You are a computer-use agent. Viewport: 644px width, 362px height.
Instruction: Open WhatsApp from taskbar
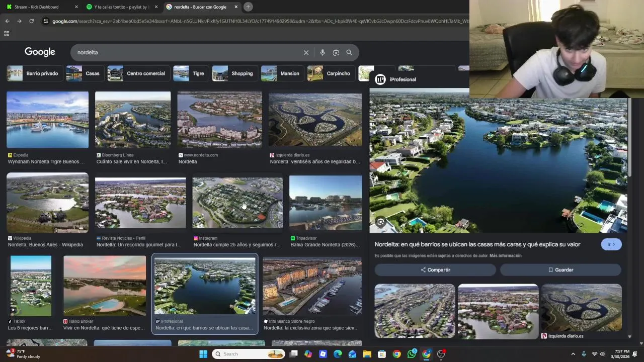click(412, 354)
